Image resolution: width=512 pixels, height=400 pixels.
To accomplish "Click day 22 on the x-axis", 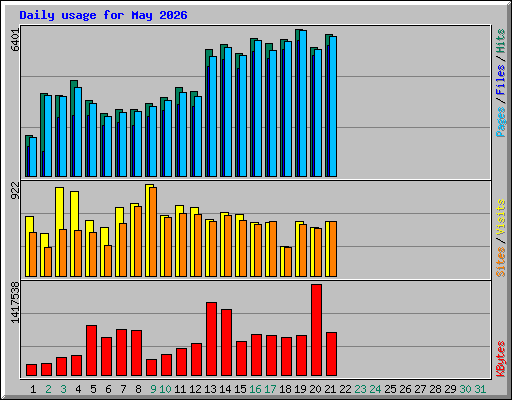I will (x=345, y=389).
